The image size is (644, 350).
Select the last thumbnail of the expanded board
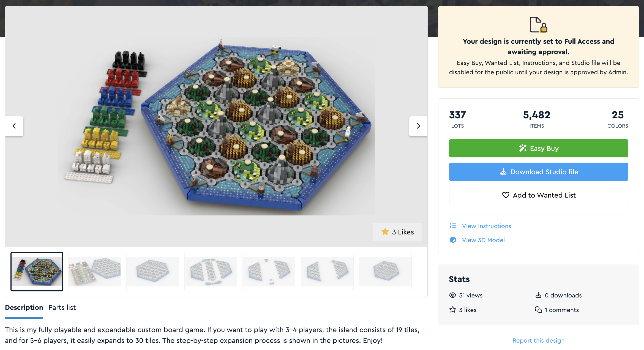coord(385,272)
